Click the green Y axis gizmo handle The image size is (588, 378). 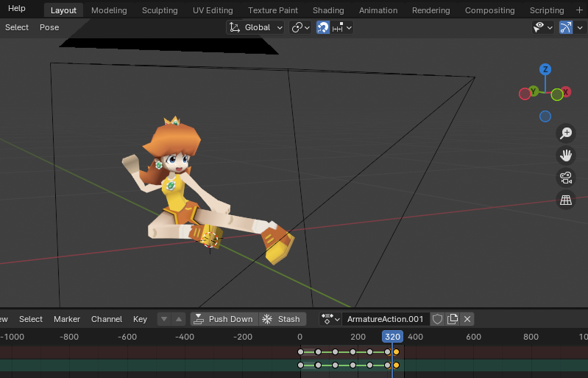coord(534,91)
